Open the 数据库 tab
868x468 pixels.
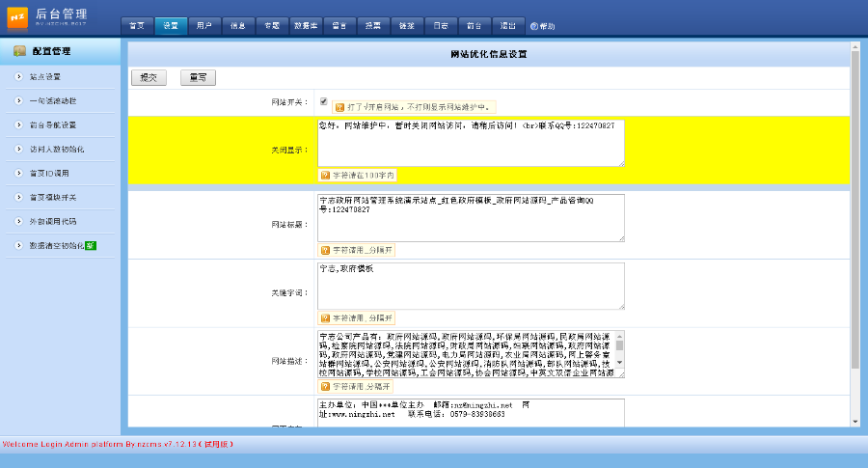pyautogui.click(x=306, y=26)
